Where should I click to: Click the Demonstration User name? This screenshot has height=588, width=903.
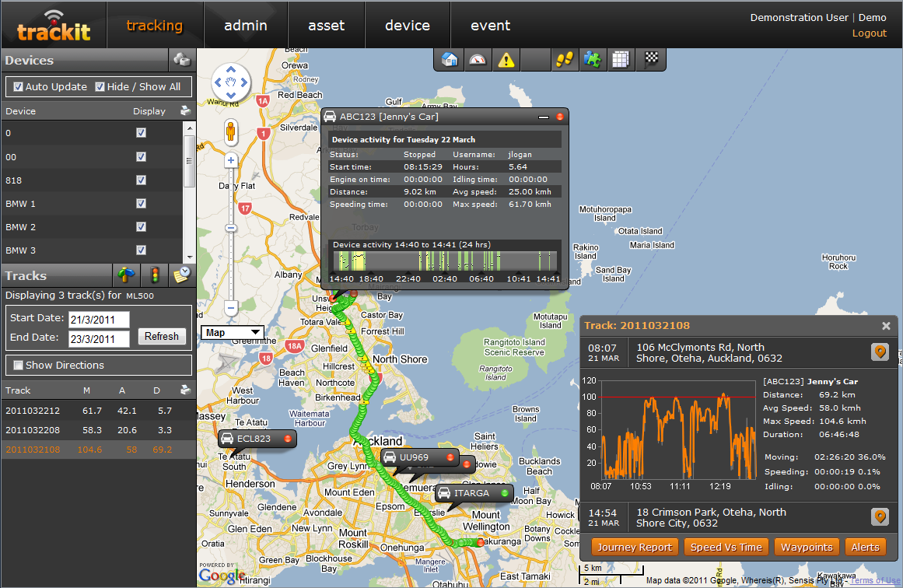799,18
